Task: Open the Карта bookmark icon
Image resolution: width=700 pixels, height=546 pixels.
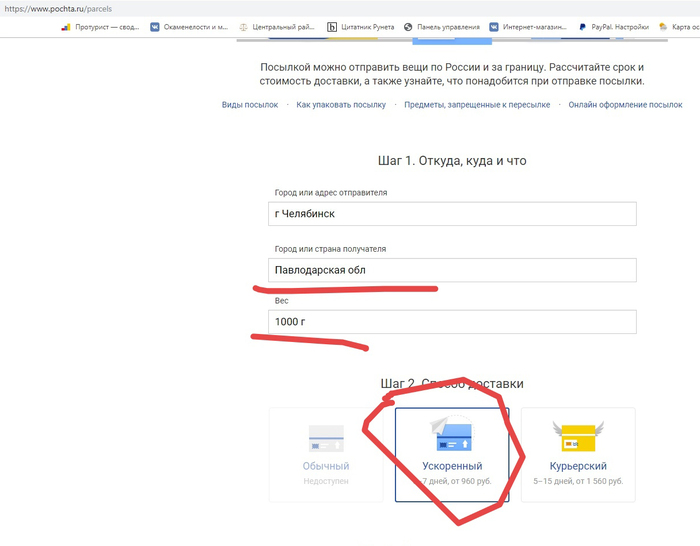Action: 665,27
